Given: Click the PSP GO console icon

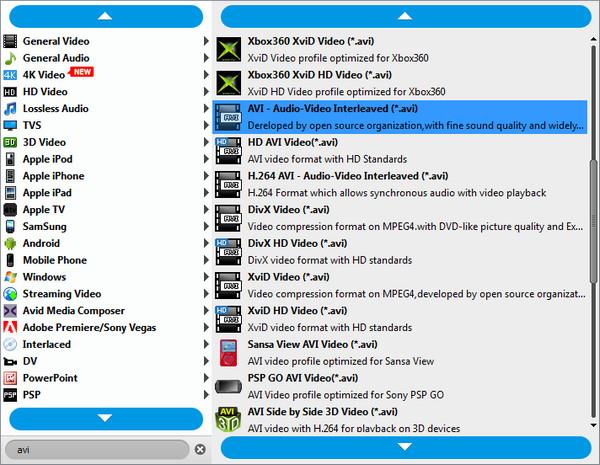Looking at the screenshot, I should point(228,387).
